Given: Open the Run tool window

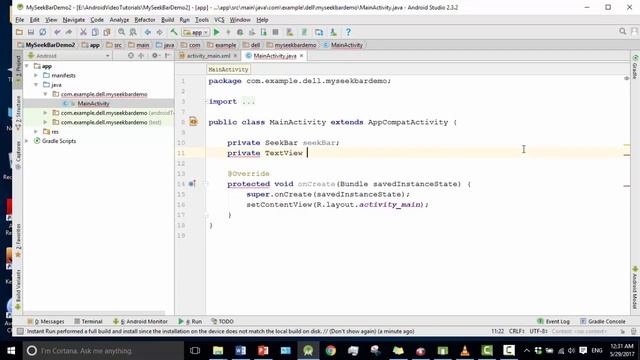Looking at the screenshot, I should (190, 321).
